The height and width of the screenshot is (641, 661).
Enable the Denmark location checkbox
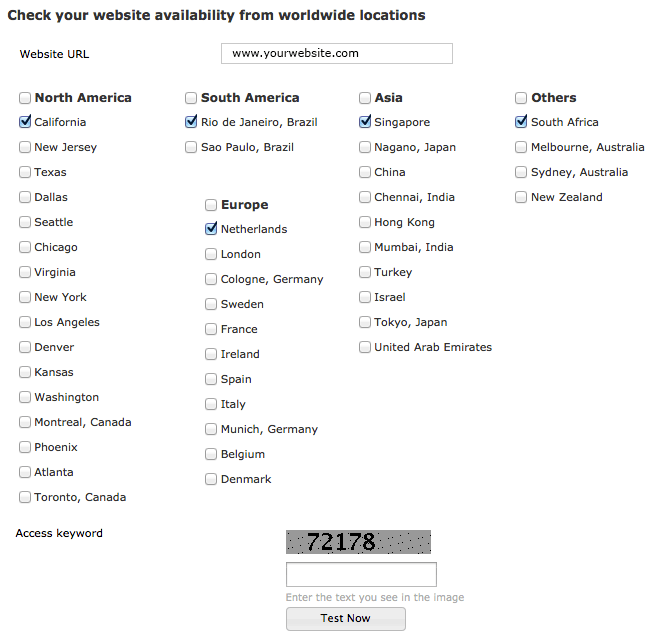tap(211, 479)
